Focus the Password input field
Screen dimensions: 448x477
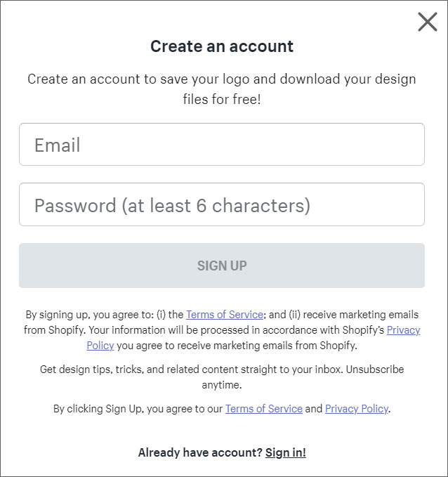coord(222,205)
